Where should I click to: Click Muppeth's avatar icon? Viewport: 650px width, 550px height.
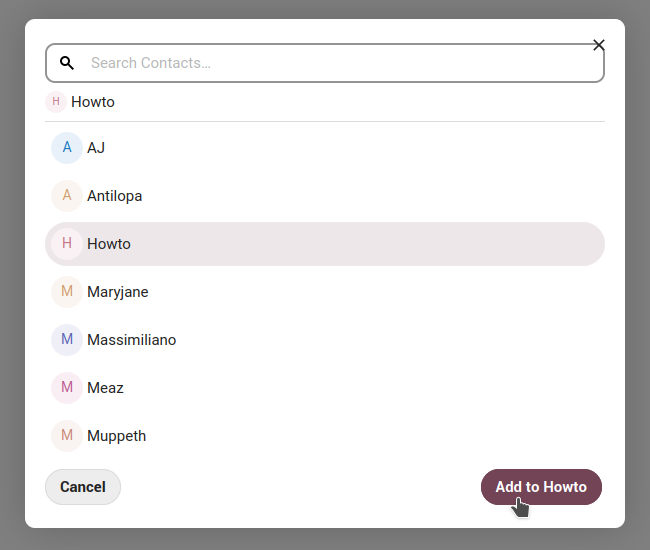tap(67, 436)
